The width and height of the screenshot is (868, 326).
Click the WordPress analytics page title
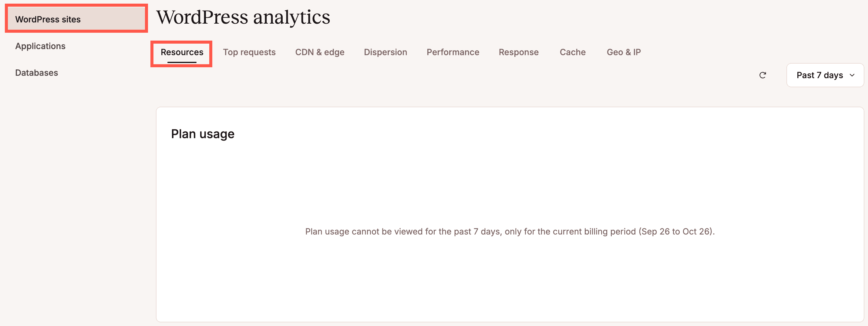coord(243,18)
